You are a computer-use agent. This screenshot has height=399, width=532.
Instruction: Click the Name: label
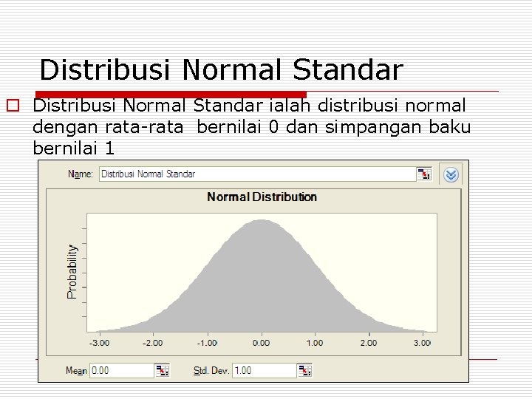(80, 174)
